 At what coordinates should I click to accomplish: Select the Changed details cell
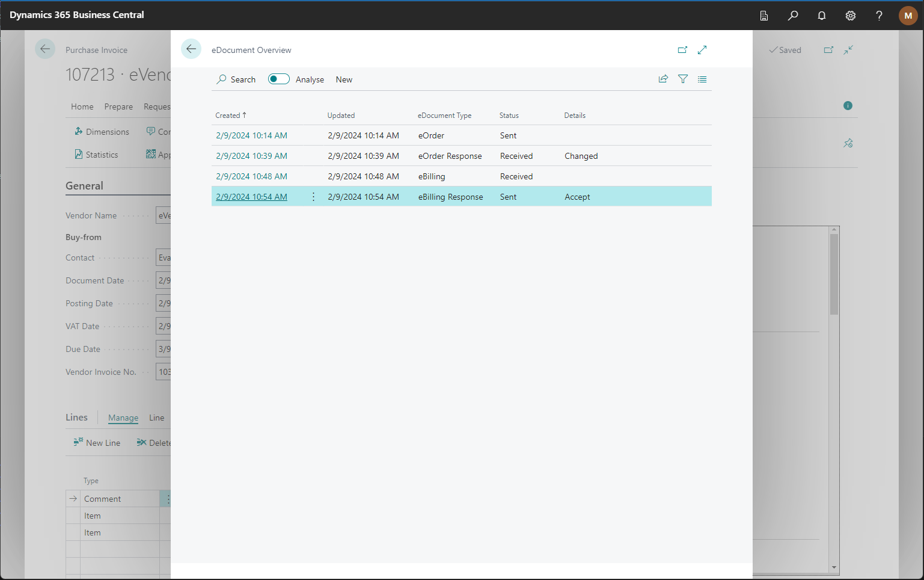pyautogui.click(x=581, y=156)
